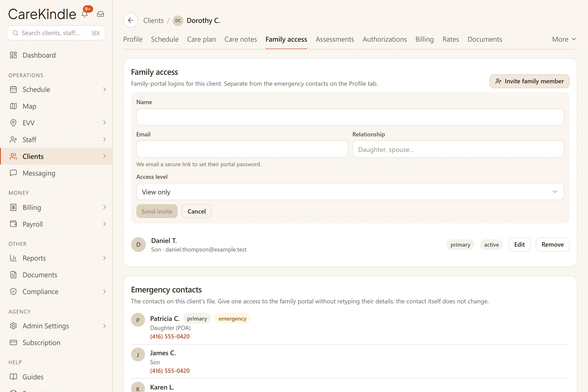Viewport: 588px width, 392px height.
Task: Switch to the Profile tab
Action: coord(133,39)
